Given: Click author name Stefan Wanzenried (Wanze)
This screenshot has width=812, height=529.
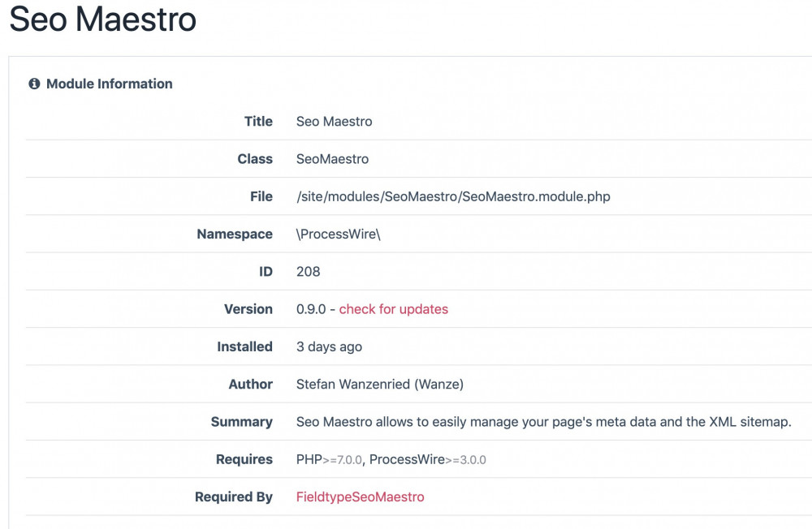Looking at the screenshot, I should pos(379,385).
